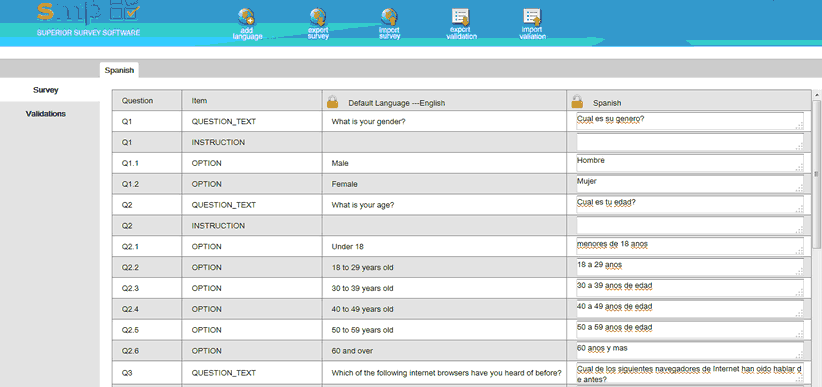Click the table's vertical scrollbar thumb
Viewport: 822px width, 387px height.
816,173
